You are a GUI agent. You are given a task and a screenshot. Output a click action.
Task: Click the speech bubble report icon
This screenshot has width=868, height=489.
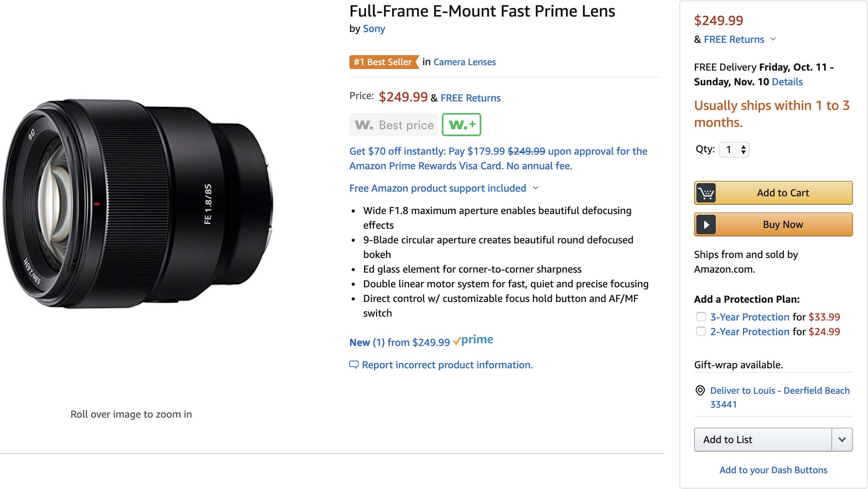click(354, 364)
